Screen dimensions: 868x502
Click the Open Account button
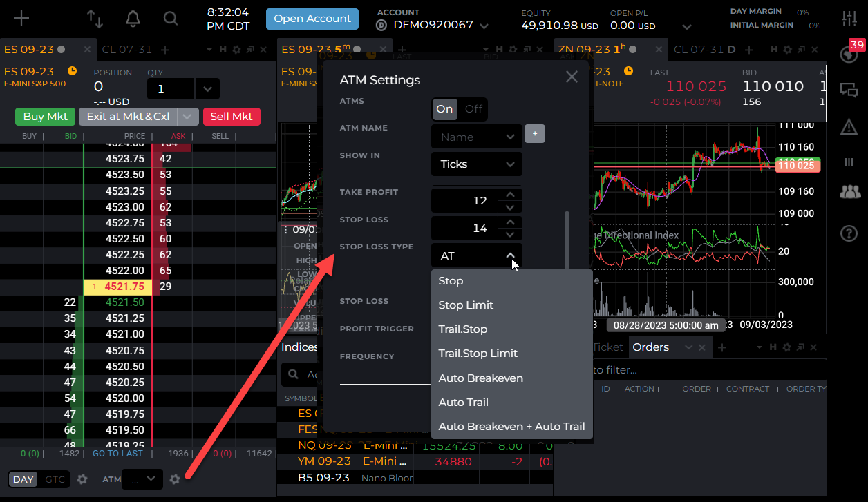pyautogui.click(x=312, y=19)
